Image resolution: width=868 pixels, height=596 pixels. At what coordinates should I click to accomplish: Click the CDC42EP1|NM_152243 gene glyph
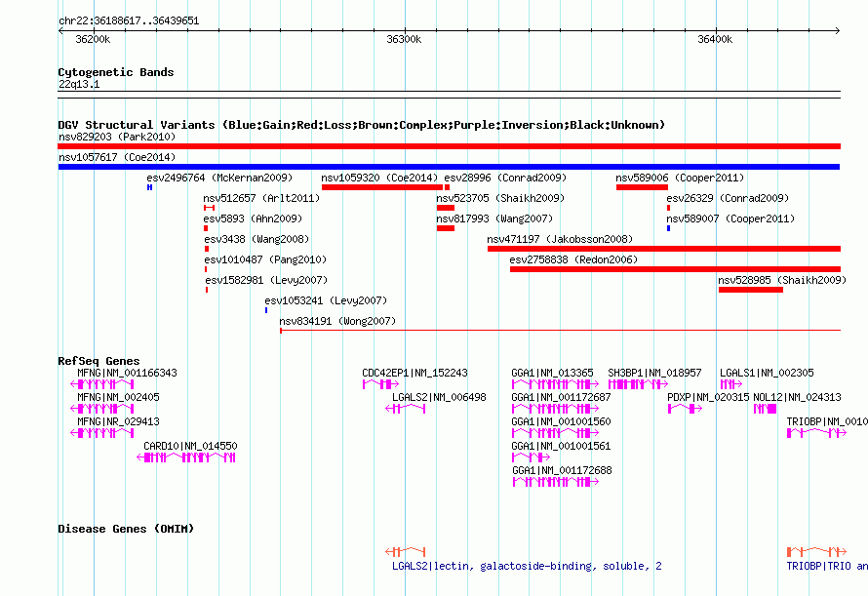coord(381,384)
